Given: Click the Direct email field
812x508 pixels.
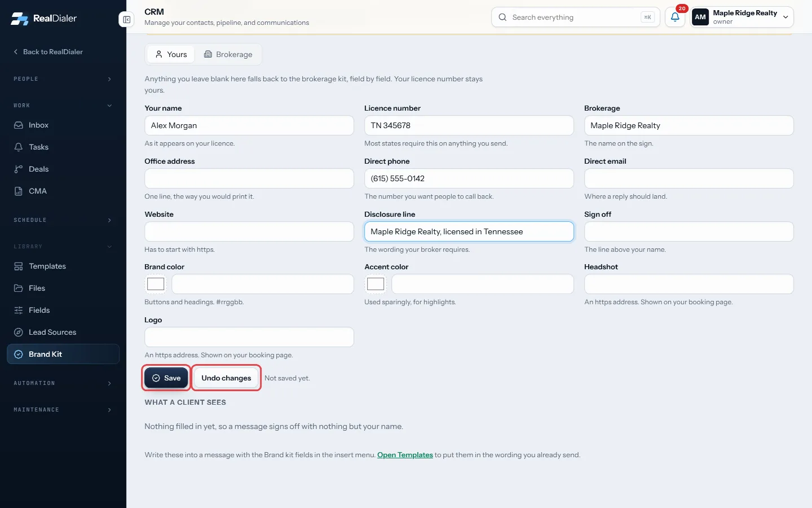Looking at the screenshot, I should point(689,179).
